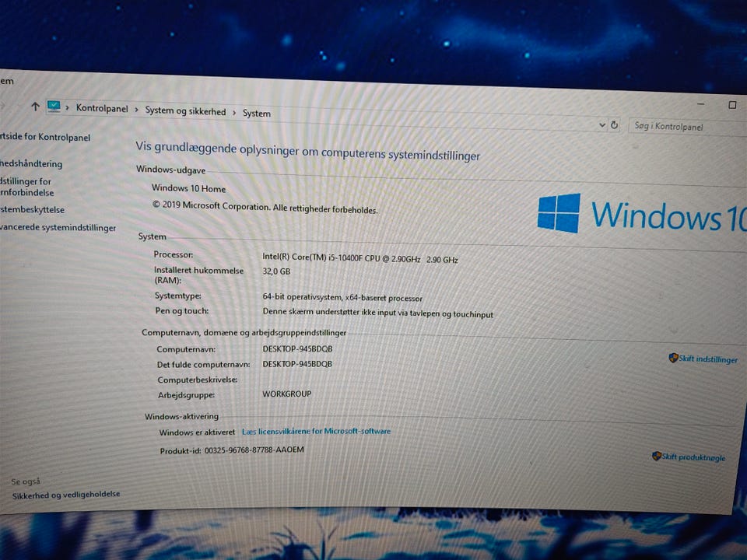Click the Windows 10 logo
747x560 pixels.
click(641, 214)
